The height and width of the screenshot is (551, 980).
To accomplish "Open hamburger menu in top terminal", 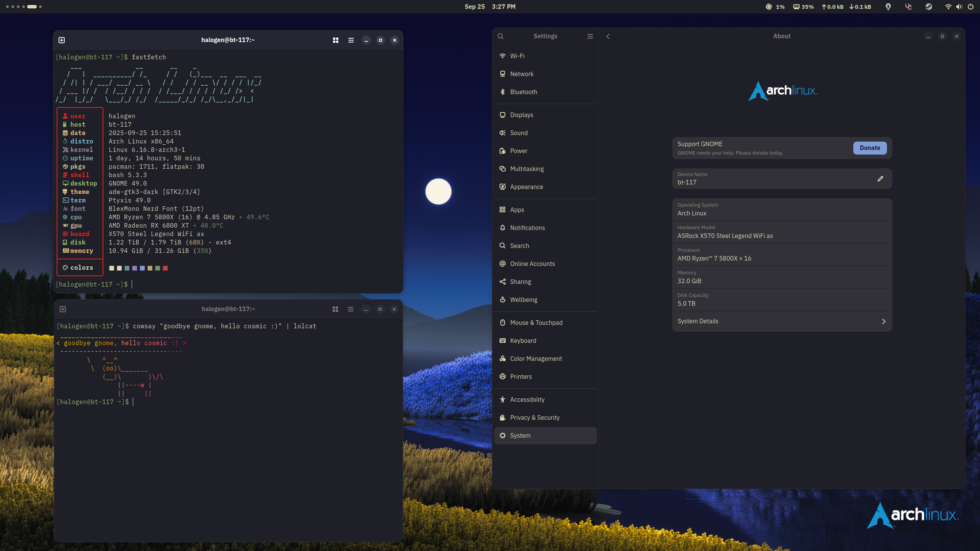I will click(351, 40).
